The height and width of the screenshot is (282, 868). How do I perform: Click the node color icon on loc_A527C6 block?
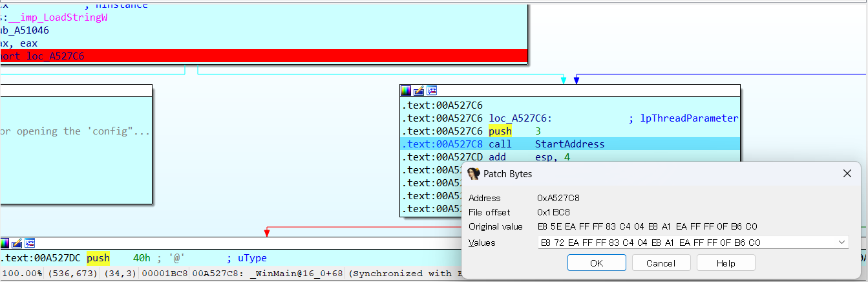[406, 91]
